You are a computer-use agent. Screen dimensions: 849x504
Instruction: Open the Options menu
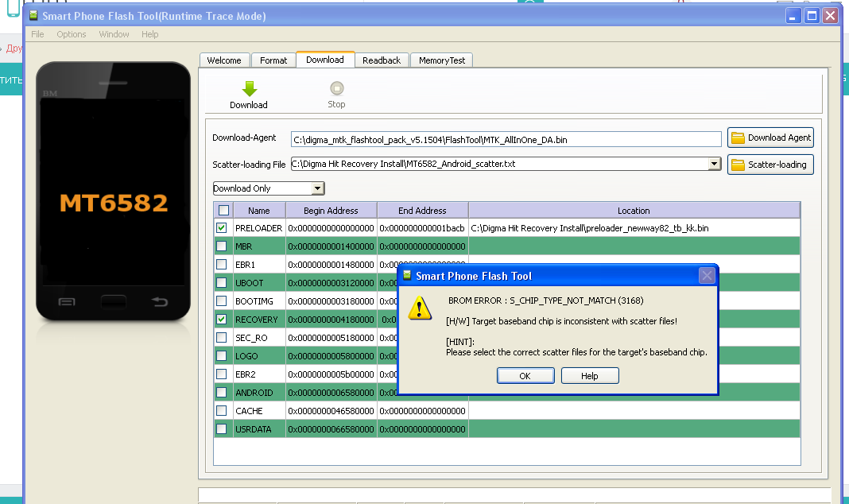pyautogui.click(x=71, y=34)
